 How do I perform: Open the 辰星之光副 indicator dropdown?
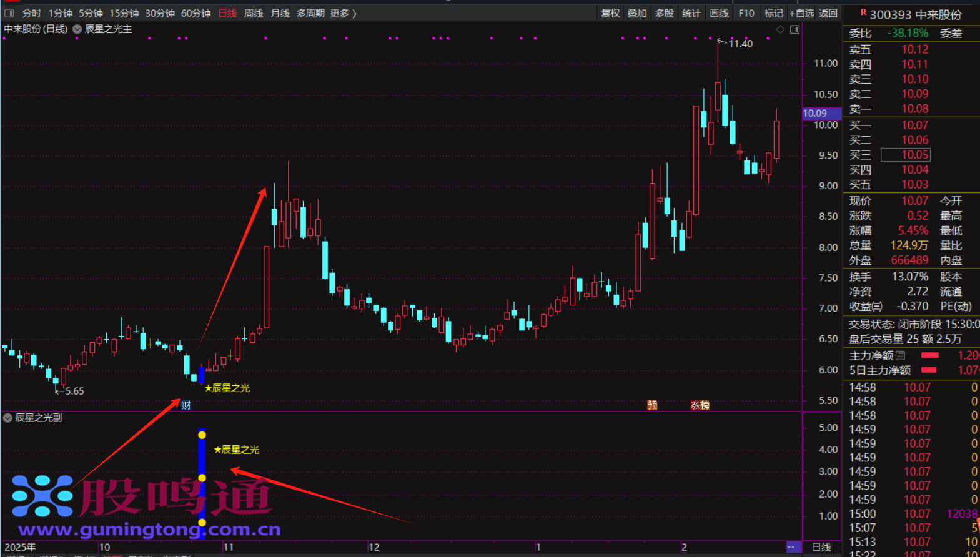click(x=8, y=418)
